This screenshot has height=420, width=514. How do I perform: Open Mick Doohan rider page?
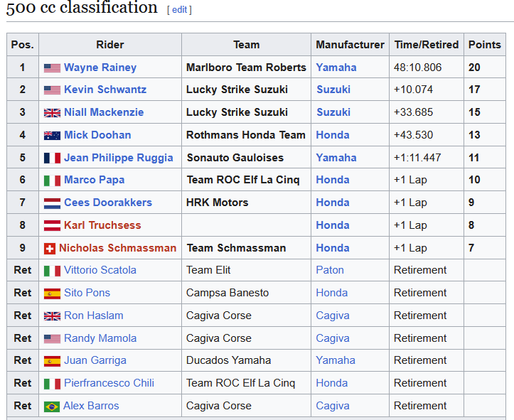pyautogui.click(x=97, y=134)
